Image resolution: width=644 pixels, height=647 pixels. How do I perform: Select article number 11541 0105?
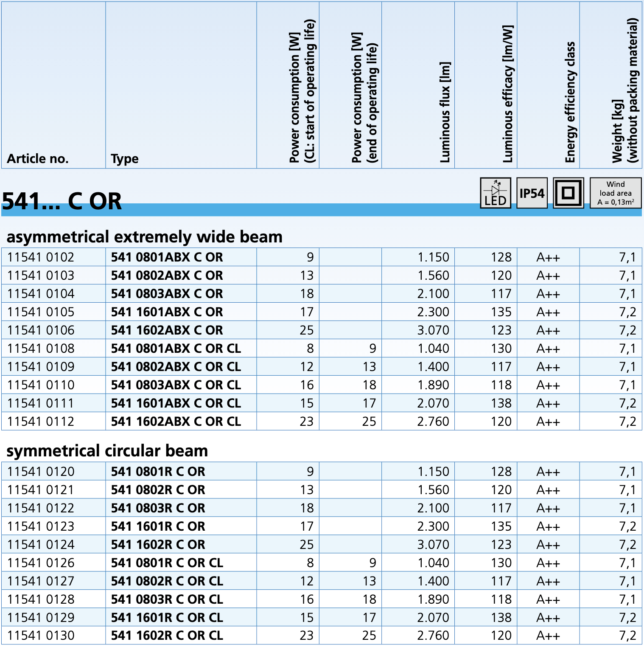[x=41, y=312]
